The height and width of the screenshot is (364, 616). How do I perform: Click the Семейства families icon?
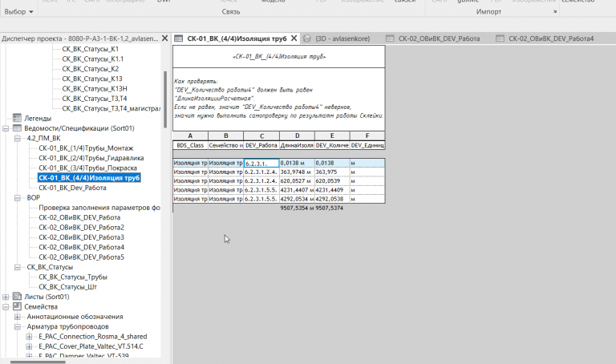tap(17, 306)
